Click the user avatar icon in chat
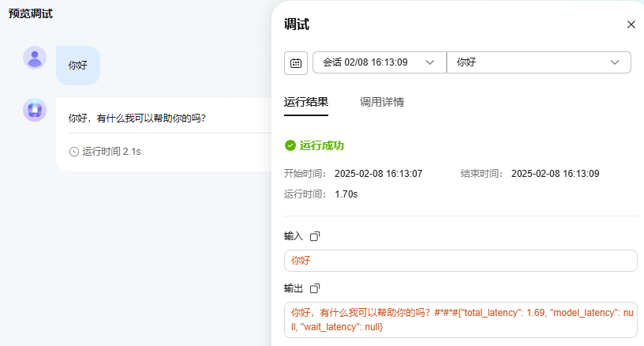Viewport: 644px width, 346px height. (35, 58)
